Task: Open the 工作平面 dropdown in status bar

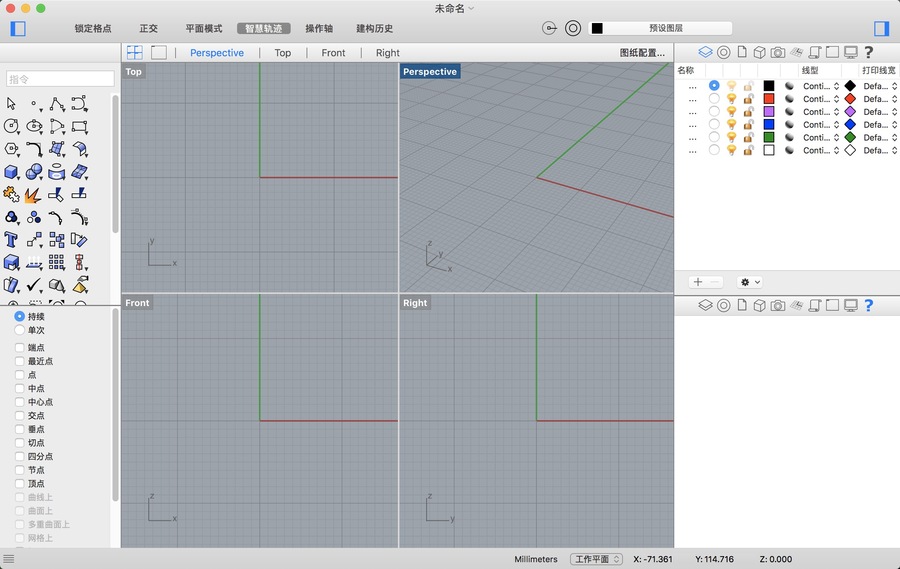Action: point(596,559)
